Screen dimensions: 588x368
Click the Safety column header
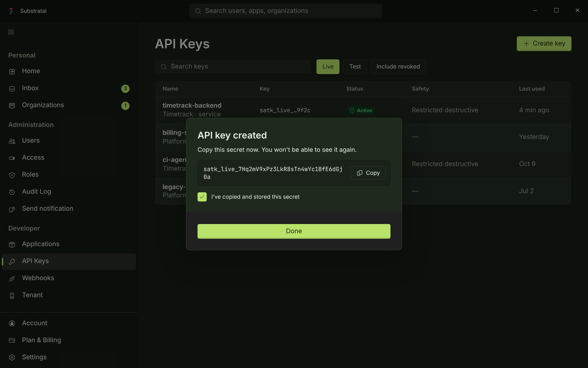tap(420, 89)
